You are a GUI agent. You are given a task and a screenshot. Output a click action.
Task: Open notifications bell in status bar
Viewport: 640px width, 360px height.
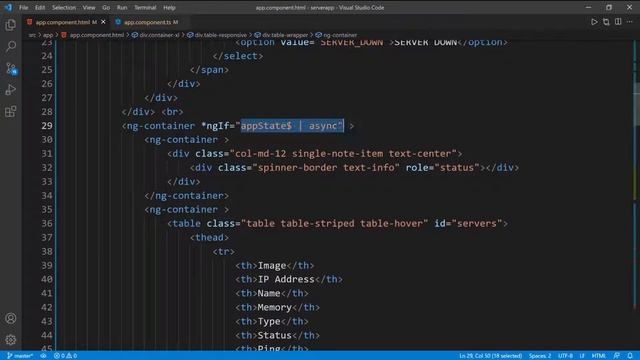(x=630, y=356)
